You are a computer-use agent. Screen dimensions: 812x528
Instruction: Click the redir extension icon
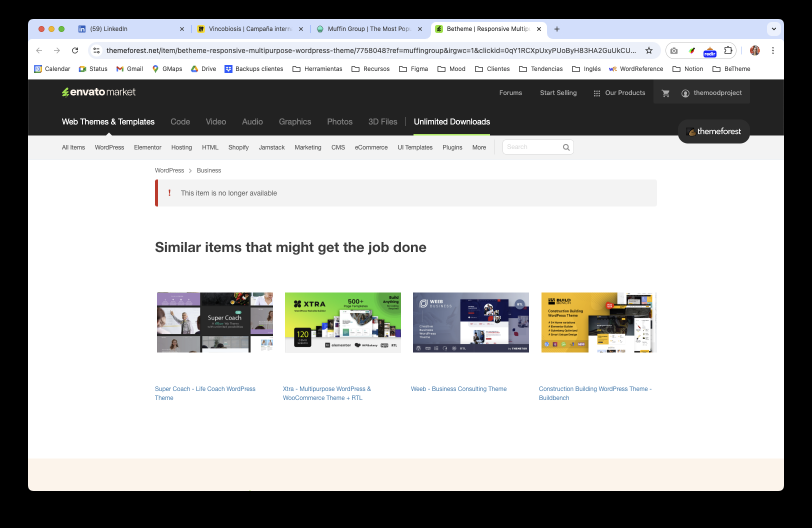(710, 51)
